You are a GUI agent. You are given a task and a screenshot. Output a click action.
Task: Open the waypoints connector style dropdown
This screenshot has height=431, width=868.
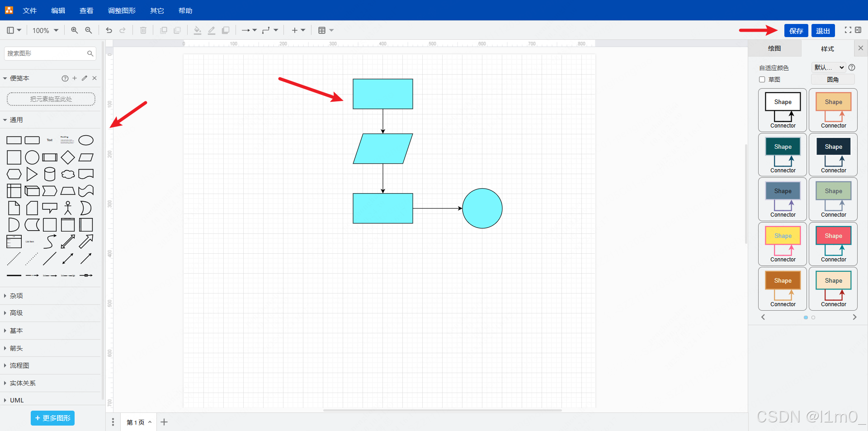pos(270,30)
